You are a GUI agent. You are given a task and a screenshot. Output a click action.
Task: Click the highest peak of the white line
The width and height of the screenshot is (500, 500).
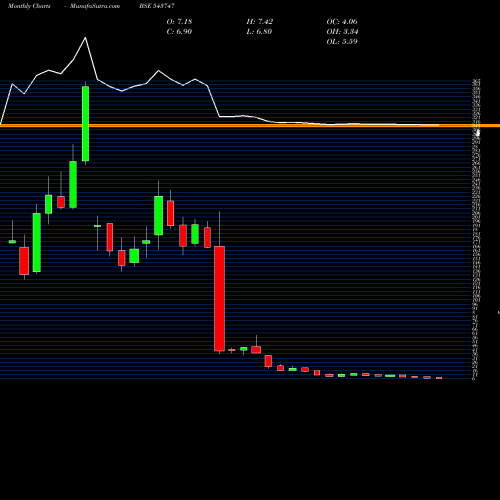tap(85, 38)
